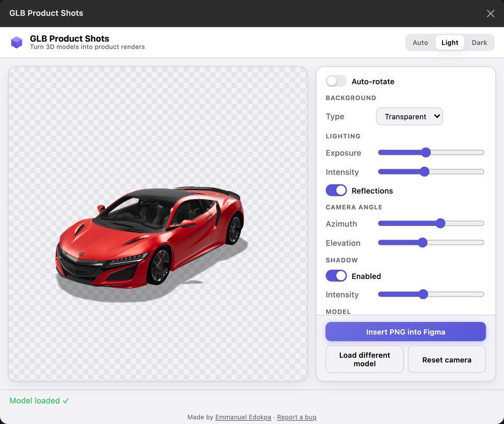Click the CAMERA ANGLE section heading
The width and height of the screenshot is (504, 424).
[354, 207]
